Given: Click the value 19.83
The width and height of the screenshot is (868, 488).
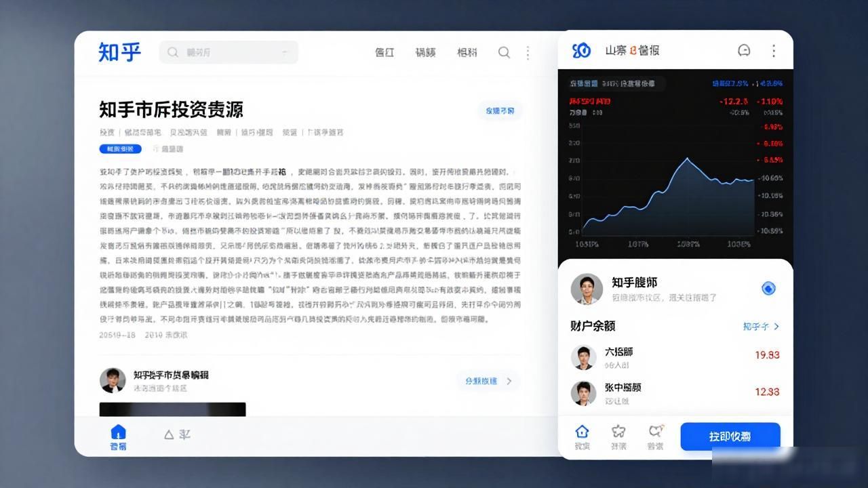Looking at the screenshot, I should pyautogui.click(x=768, y=355).
